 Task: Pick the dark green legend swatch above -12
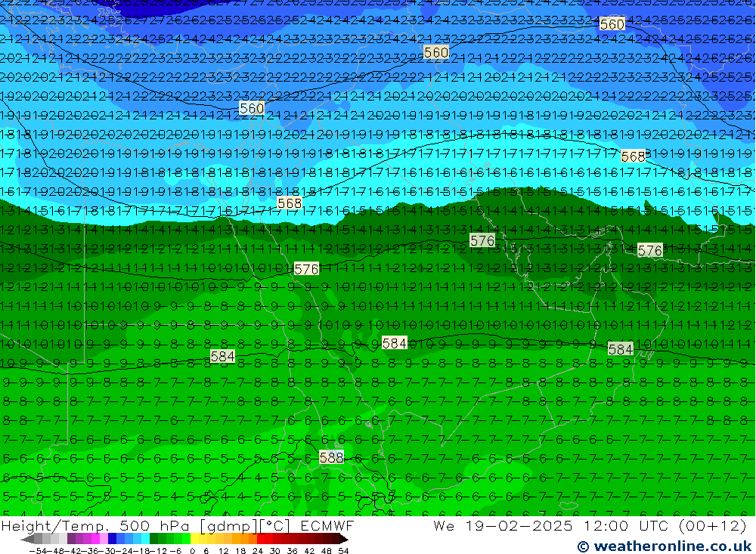point(153,539)
